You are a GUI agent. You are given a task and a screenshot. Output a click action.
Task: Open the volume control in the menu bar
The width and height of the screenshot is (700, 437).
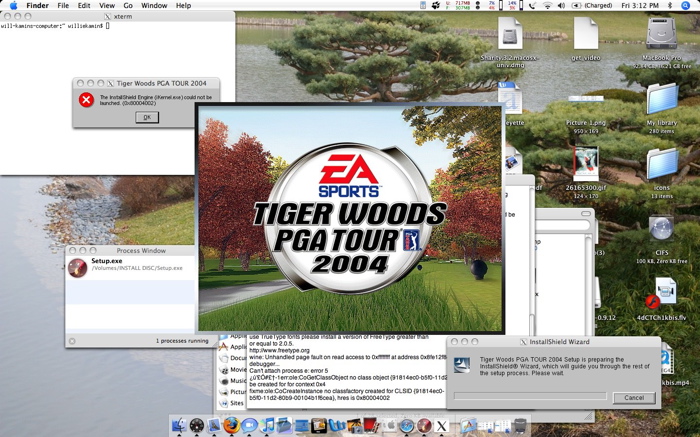[x=561, y=5]
